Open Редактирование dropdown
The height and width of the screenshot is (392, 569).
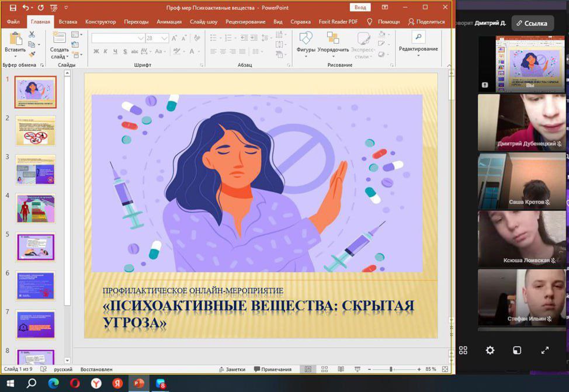tap(418, 45)
